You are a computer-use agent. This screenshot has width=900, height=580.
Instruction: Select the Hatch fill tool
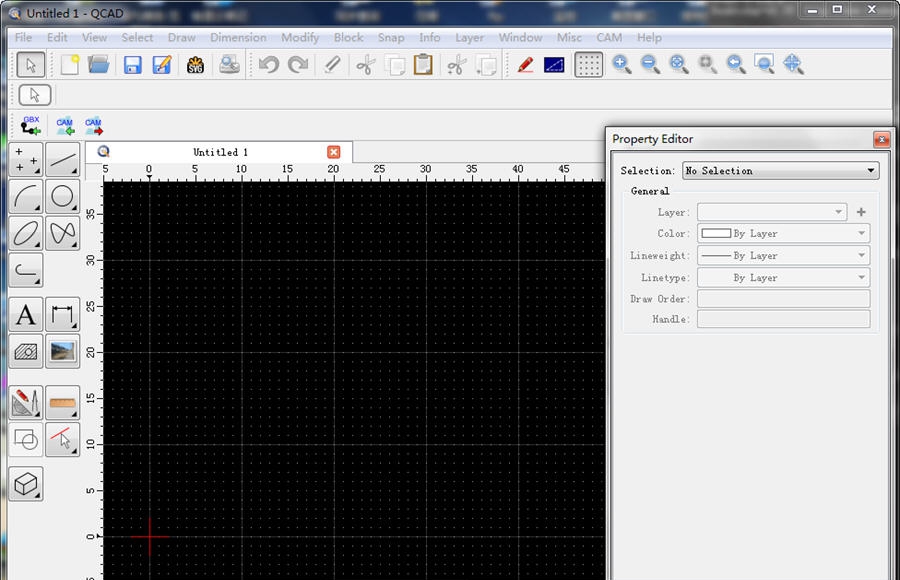26,352
